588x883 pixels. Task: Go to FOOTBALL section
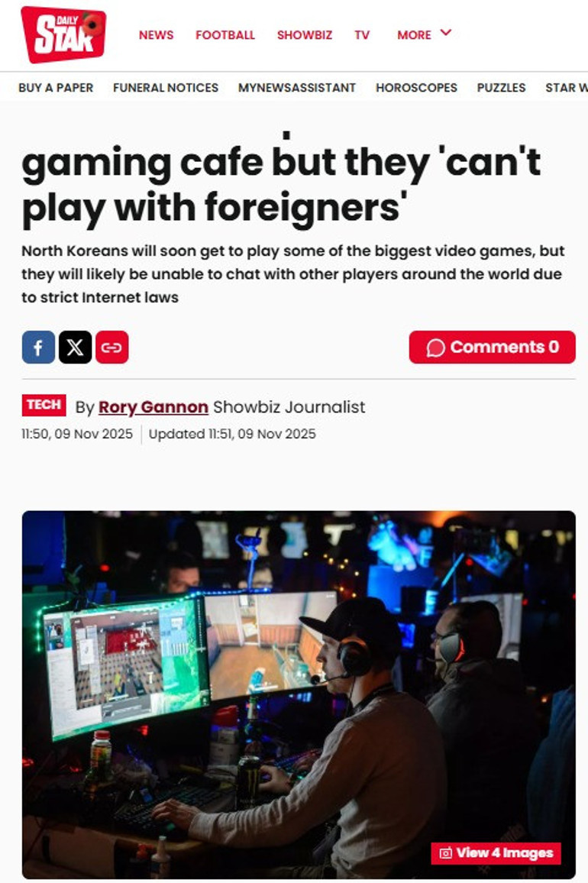pos(225,35)
